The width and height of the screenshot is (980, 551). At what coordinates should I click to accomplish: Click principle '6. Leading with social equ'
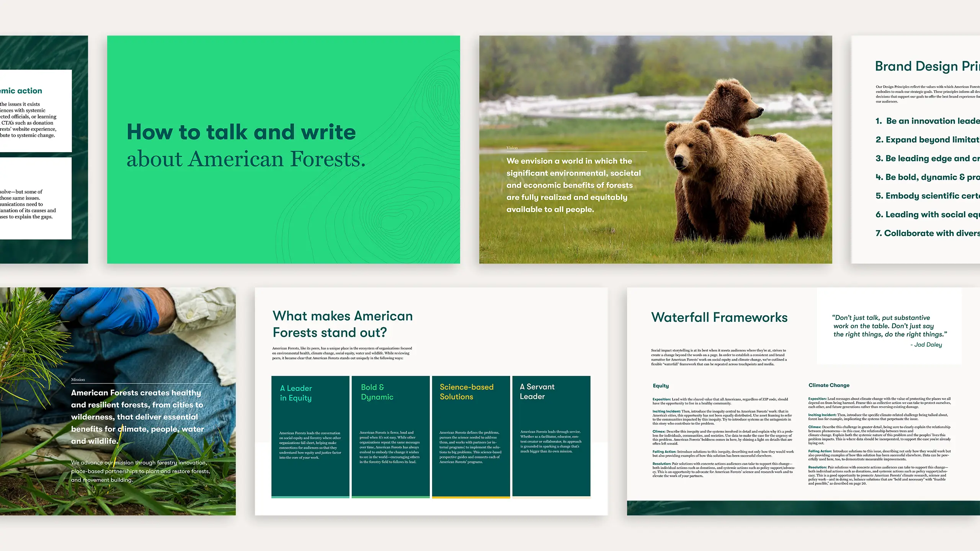pos(928,215)
